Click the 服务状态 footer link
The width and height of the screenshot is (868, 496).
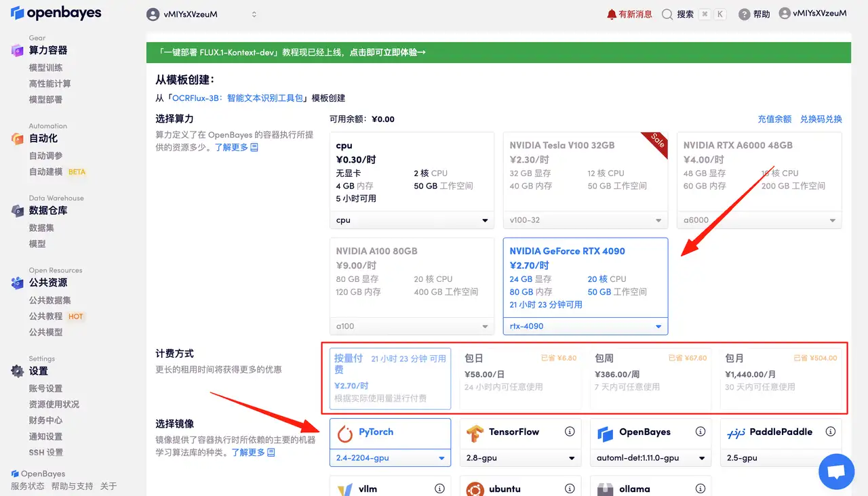[x=28, y=486]
